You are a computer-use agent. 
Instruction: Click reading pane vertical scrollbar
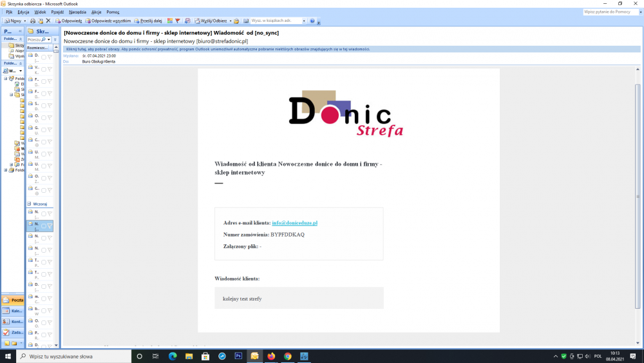point(638,197)
